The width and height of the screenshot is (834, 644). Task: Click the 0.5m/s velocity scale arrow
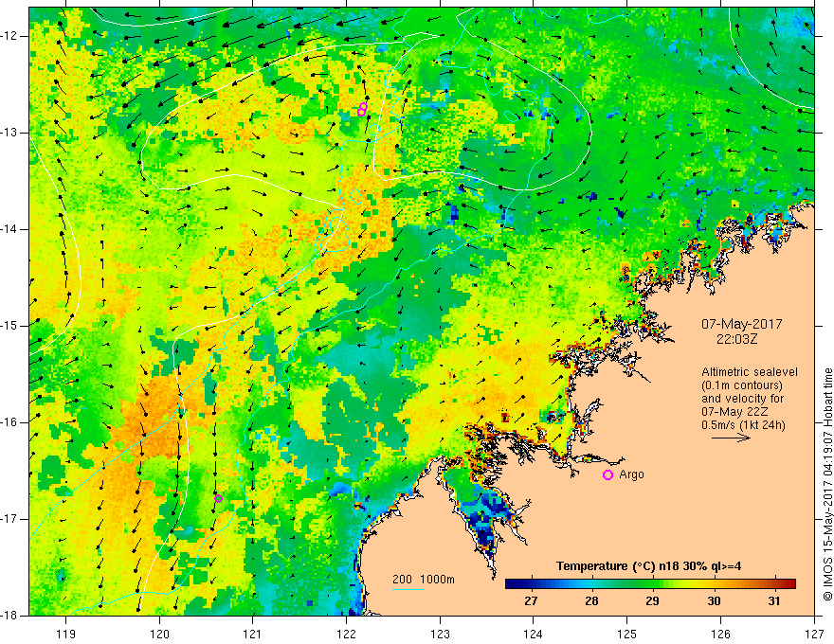point(731,438)
